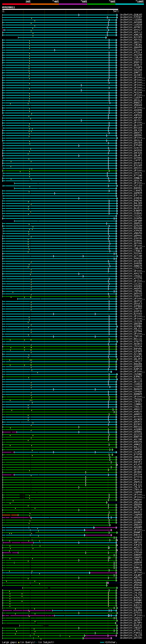Select the UniRef100_A9XEM9 label
This screenshot has height=644, width=146.
[x=131, y=110]
